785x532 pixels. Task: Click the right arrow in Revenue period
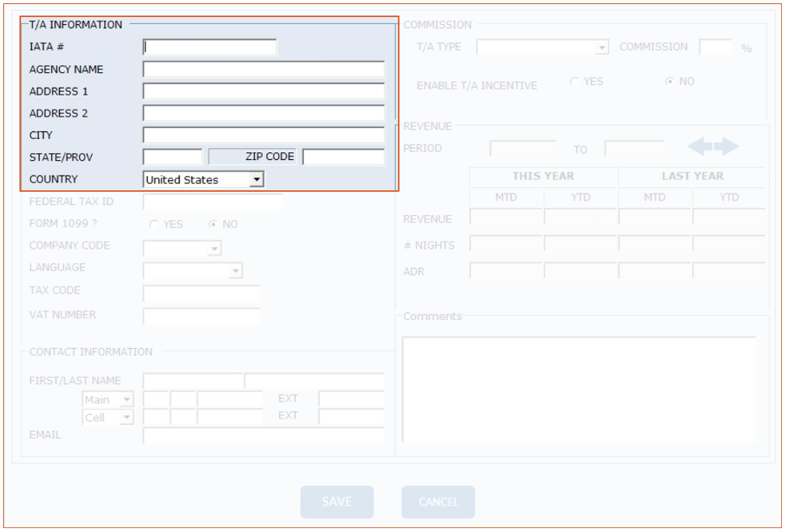(727, 147)
